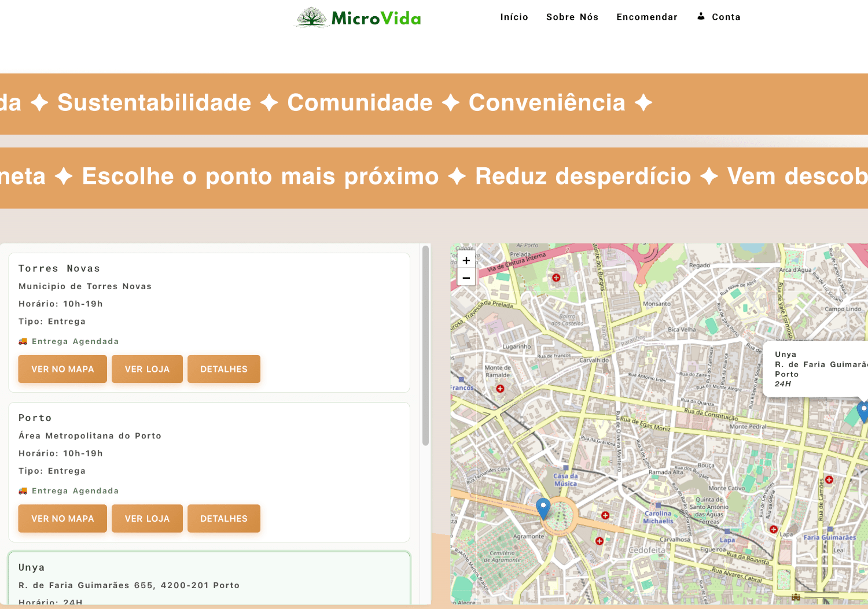Click VER NO MAPA for Torres Novas
This screenshot has height=609, width=868.
tap(62, 368)
